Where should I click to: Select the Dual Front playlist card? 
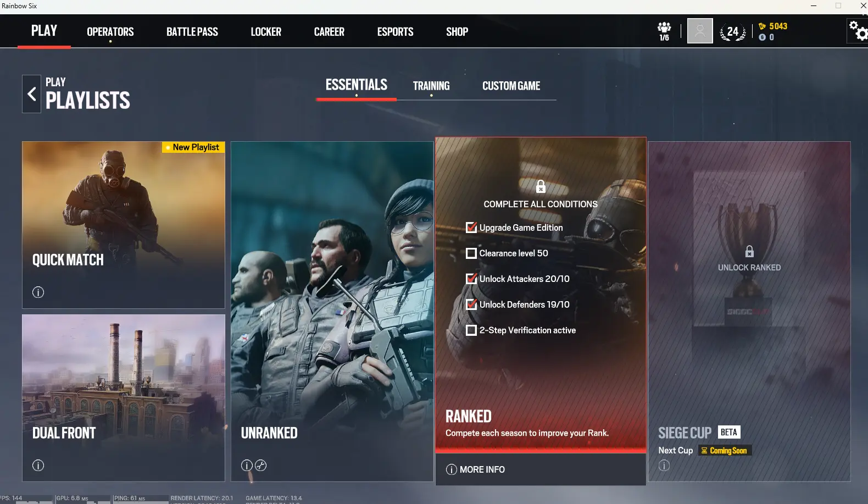(124, 398)
